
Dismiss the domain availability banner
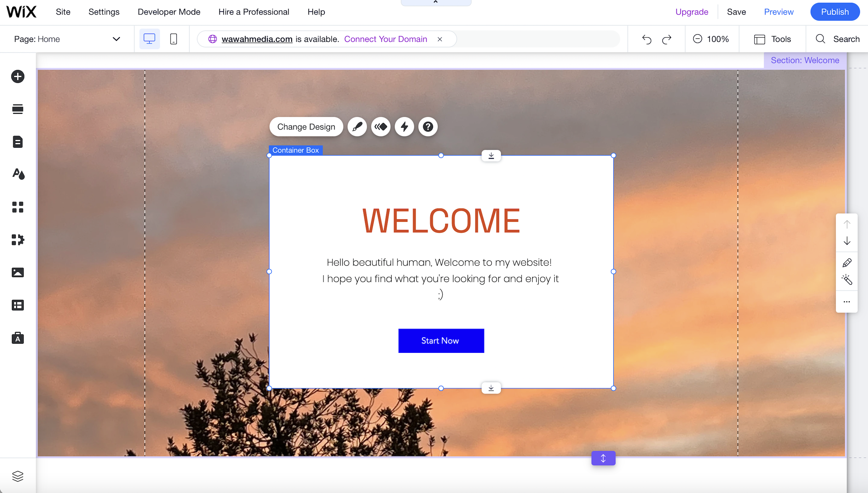(440, 39)
